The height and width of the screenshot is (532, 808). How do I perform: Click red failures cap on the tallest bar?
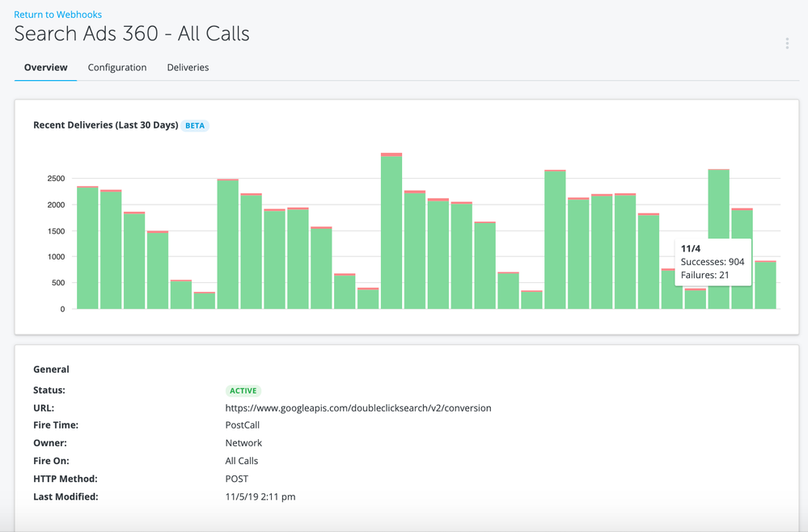[391, 154]
